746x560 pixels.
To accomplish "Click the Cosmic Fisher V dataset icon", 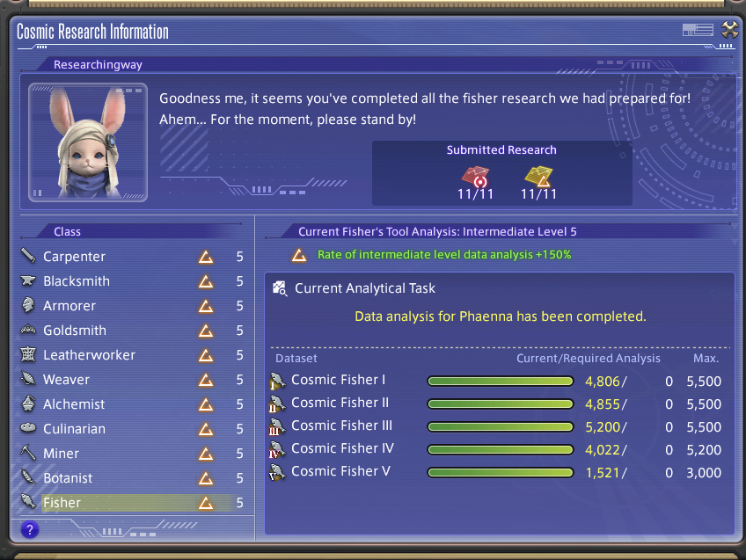I will click(277, 472).
